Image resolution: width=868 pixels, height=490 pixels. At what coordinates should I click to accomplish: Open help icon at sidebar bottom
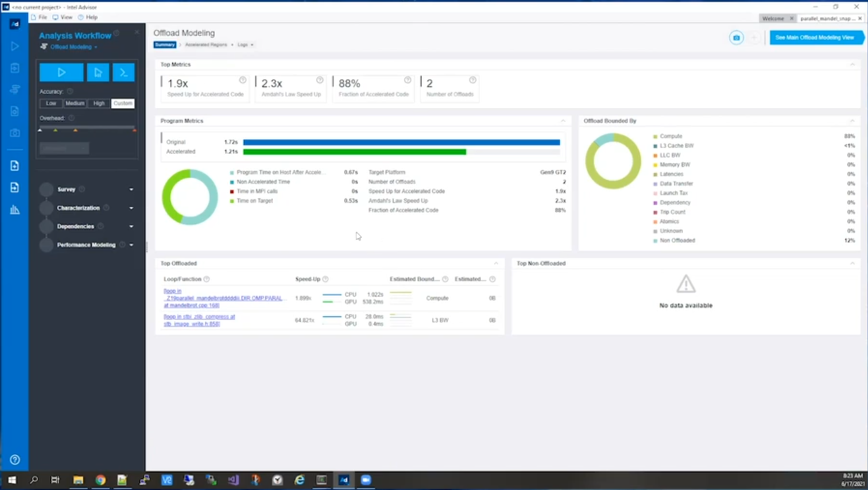click(x=15, y=460)
